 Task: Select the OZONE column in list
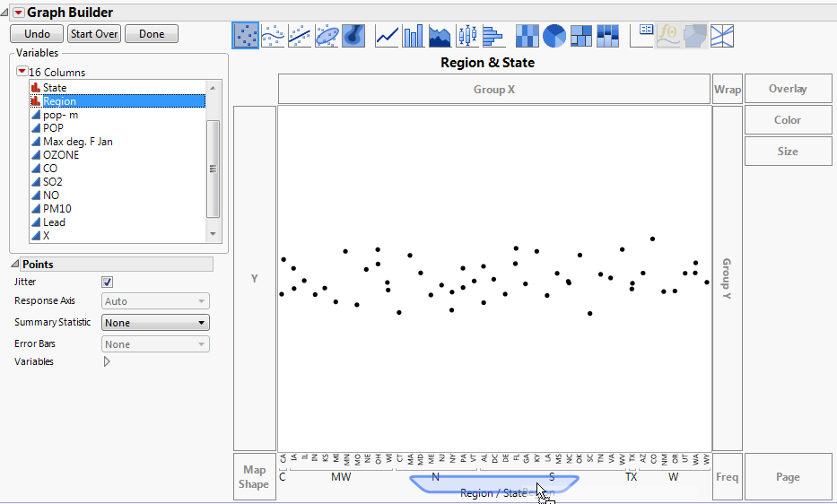click(x=61, y=155)
